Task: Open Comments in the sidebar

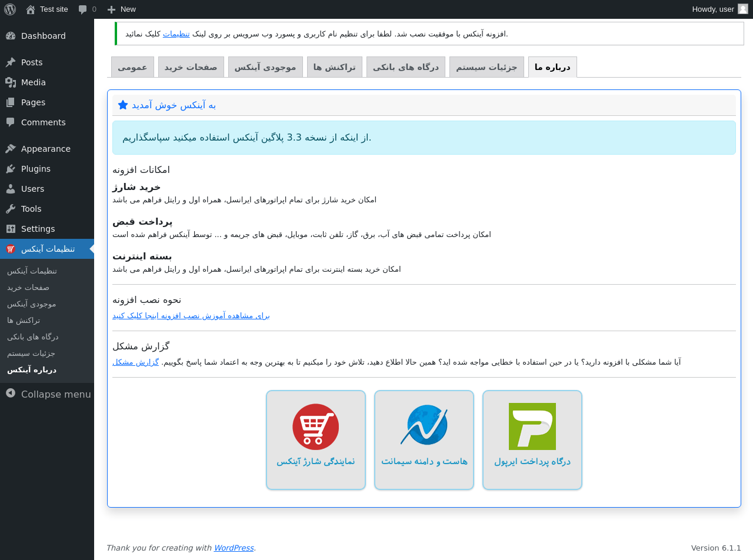Action: click(47, 122)
